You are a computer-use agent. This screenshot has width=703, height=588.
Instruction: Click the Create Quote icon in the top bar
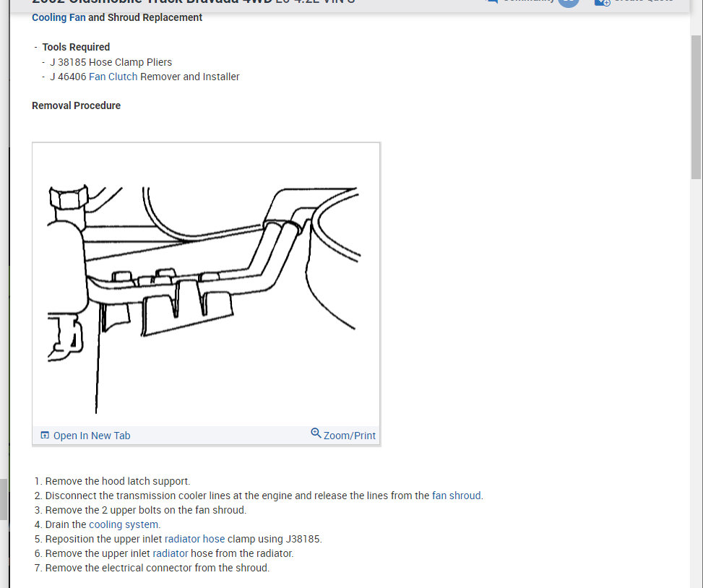602,1
